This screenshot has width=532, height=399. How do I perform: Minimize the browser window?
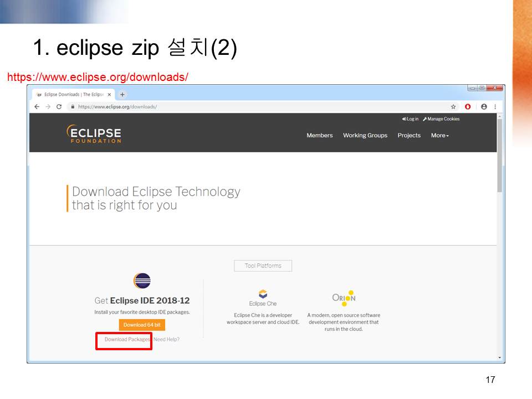[x=472, y=88]
